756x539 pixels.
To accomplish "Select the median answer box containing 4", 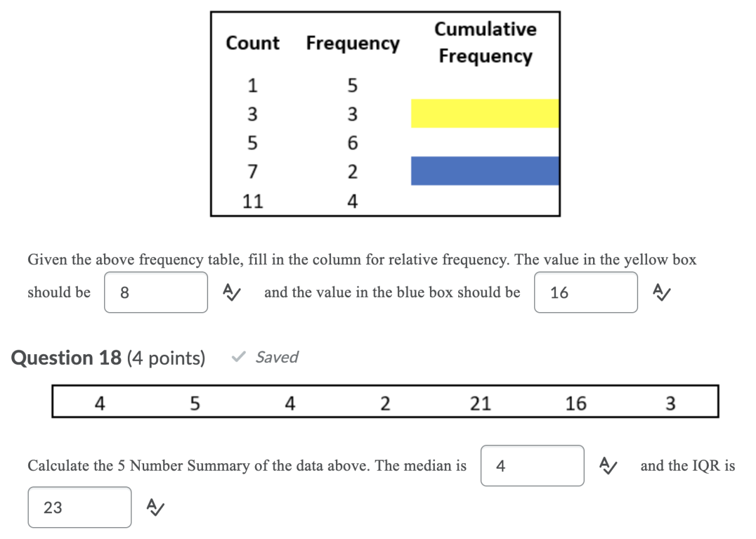I will coord(532,466).
